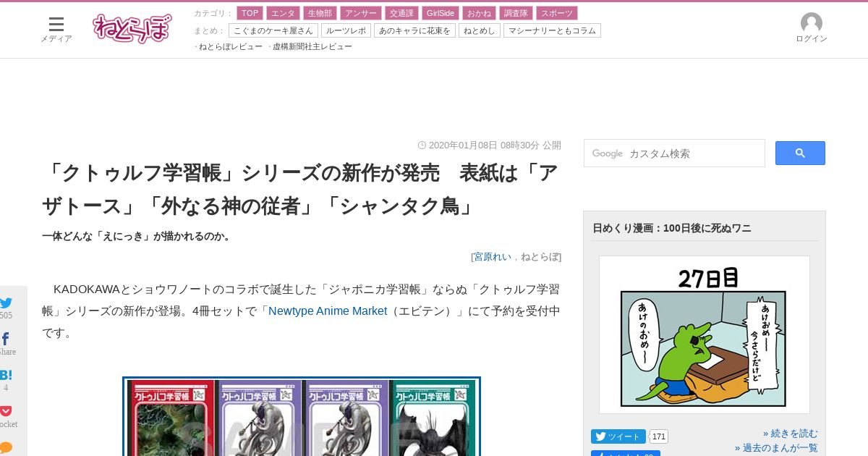
Task: Open the TOP category tab
Action: [250, 13]
